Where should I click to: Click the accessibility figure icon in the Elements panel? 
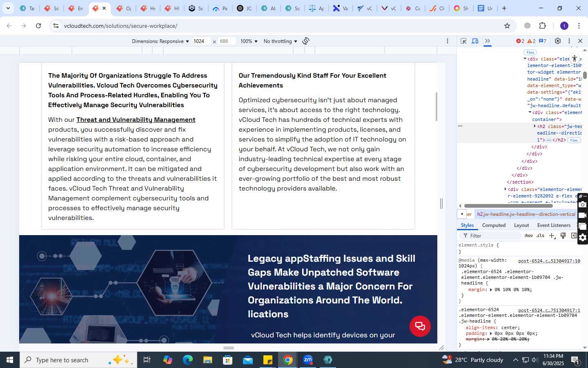[575, 59]
